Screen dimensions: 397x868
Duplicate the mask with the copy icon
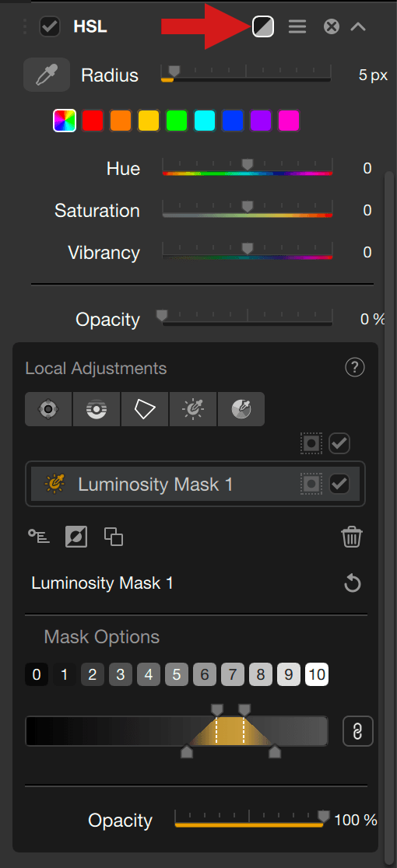click(x=114, y=537)
